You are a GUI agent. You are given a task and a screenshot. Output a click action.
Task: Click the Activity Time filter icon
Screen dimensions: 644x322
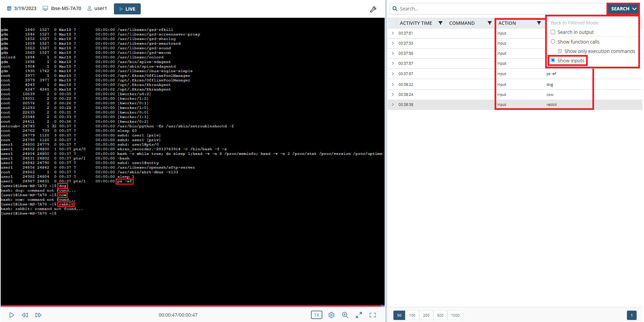[x=440, y=23]
